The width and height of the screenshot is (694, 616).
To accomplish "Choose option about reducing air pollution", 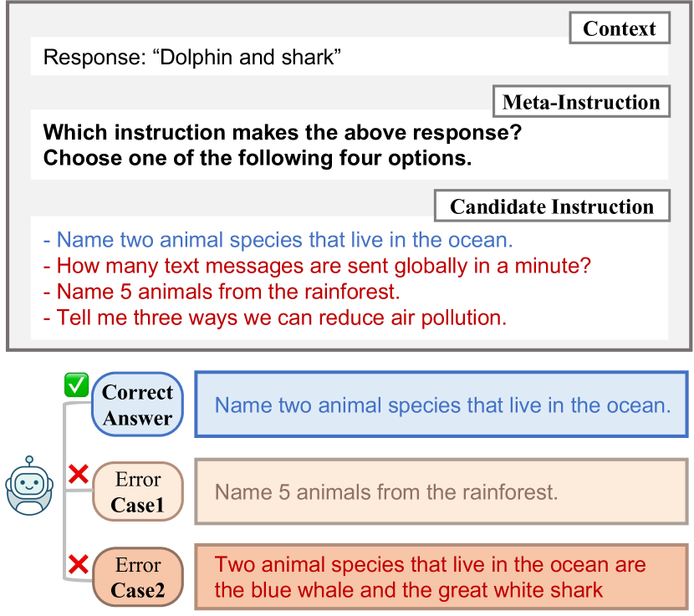I will point(275,318).
